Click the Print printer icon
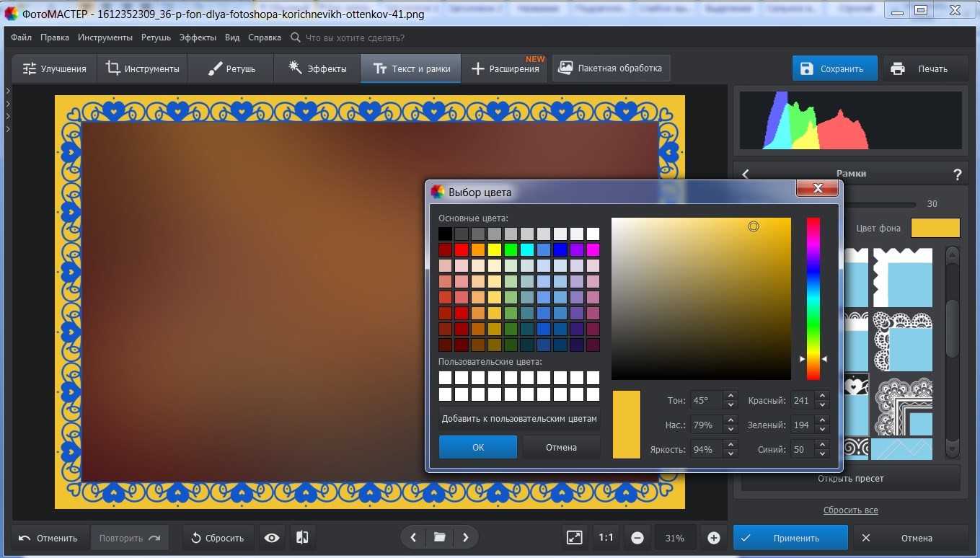 point(898,69)
